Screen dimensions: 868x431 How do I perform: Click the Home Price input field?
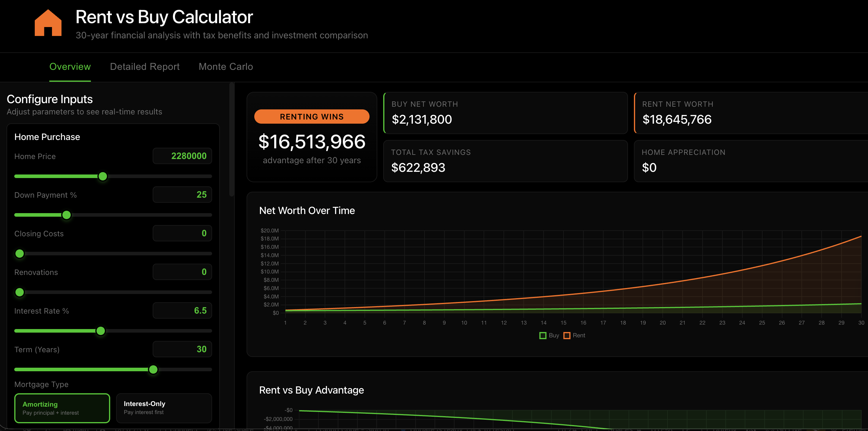tap(182, 156)
